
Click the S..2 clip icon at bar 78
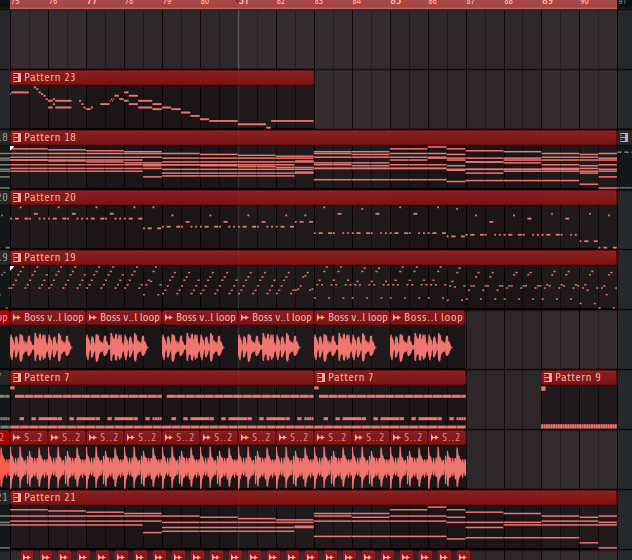[131, 437]
